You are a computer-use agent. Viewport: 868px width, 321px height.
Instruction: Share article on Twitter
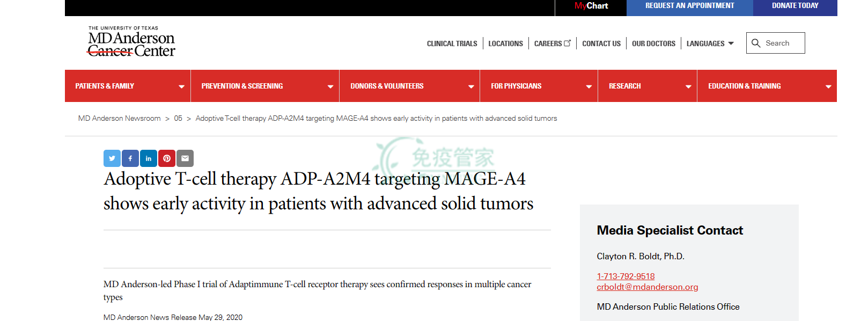[x=112, y=158]
